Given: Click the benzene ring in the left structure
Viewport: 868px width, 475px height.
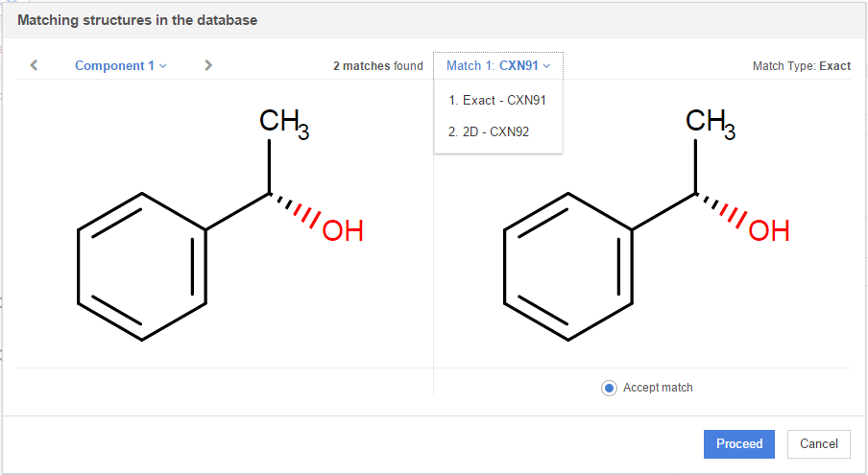Looking at the screenshot, I should pos(142,267).
